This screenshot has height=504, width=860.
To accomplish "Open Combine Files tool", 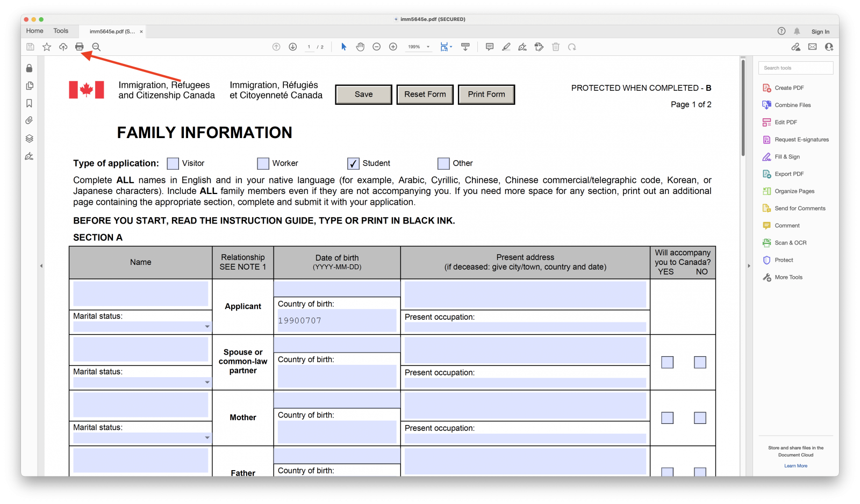I will click(786, 105).
